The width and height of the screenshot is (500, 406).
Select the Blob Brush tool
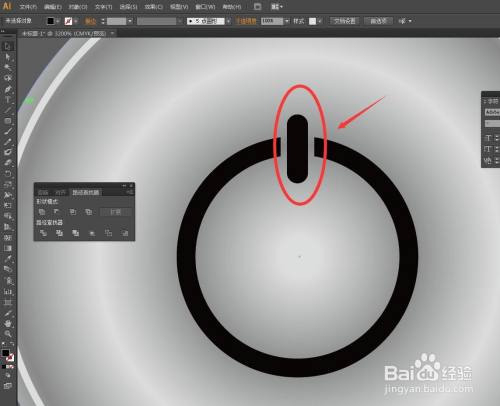(8, 152)
